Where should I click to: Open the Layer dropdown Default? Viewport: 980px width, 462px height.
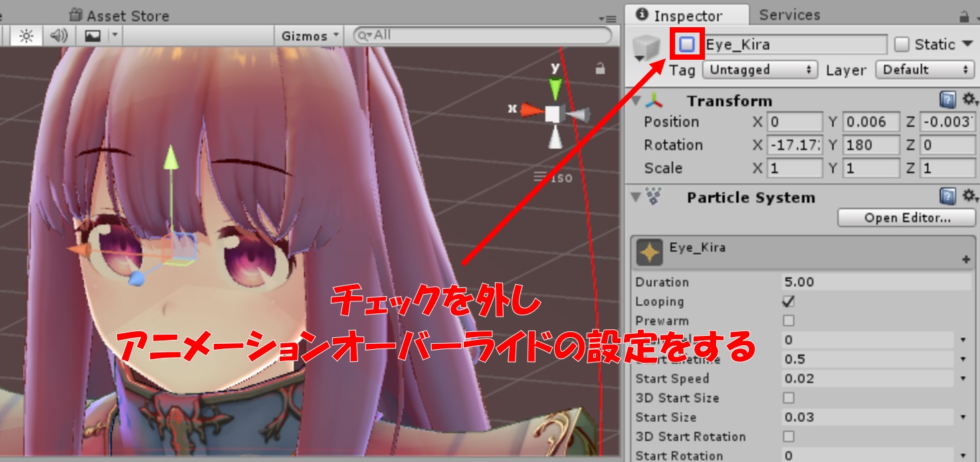coord(926,70)
